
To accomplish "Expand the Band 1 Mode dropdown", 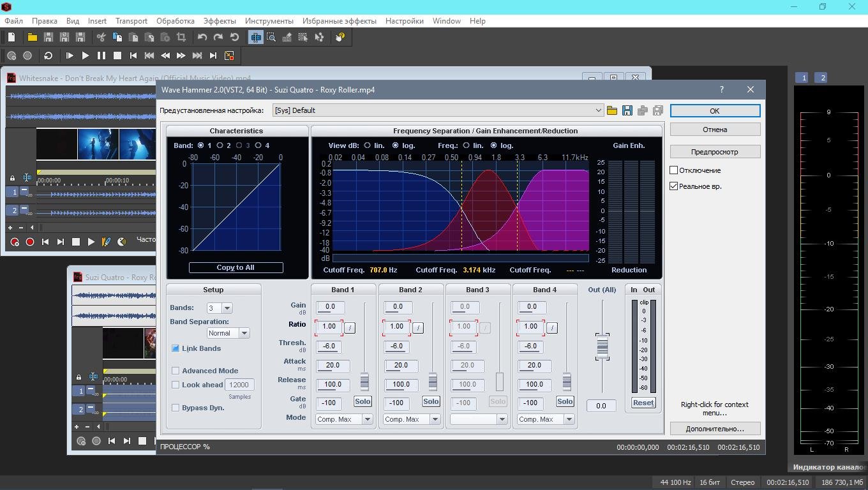I will tap(367, 419).
